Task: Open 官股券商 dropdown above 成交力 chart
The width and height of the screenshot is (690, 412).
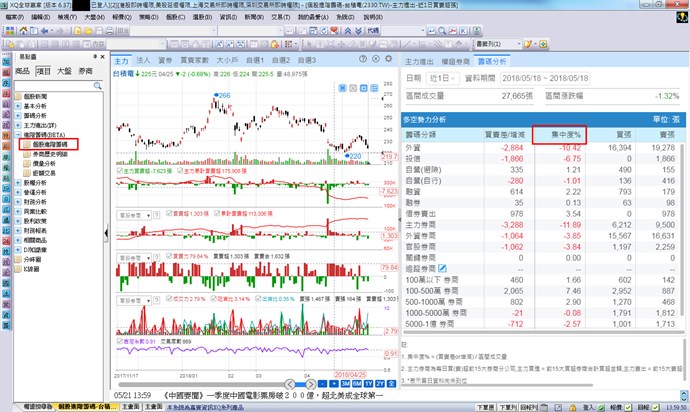Action: (134, 301)
